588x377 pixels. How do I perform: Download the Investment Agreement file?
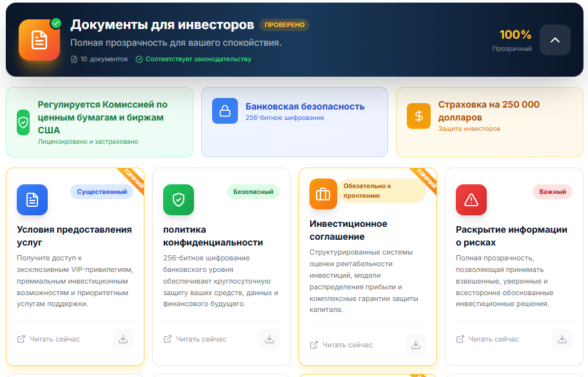[416, 345]
